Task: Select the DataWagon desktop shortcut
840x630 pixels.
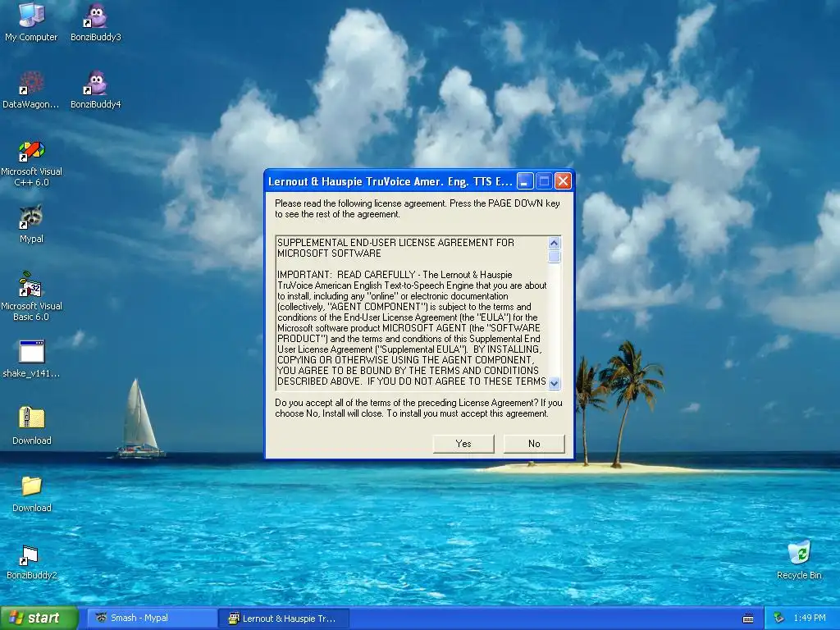Action: click(x=31, y=89)
